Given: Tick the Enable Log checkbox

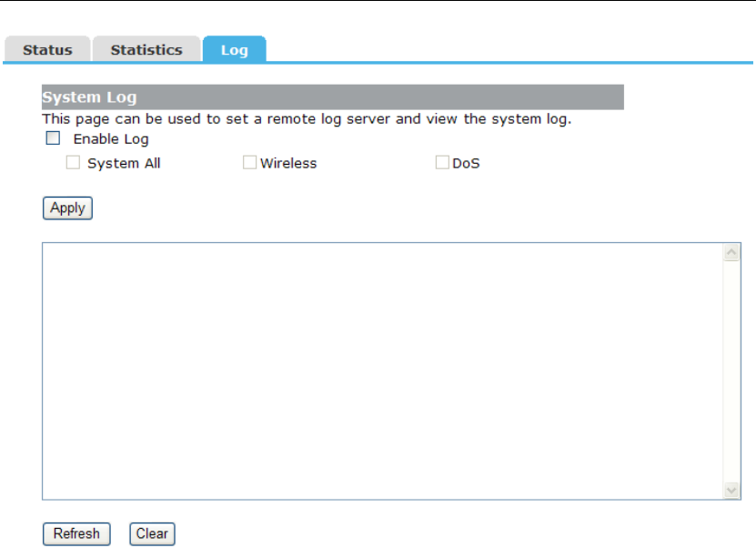Looking at the screenshot, I should tap(53, 138).
